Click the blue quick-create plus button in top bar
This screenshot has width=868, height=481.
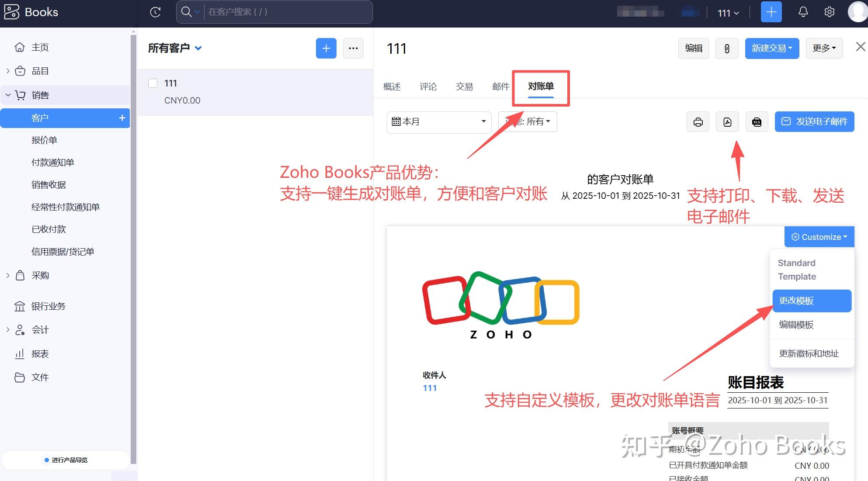[771, 12]
